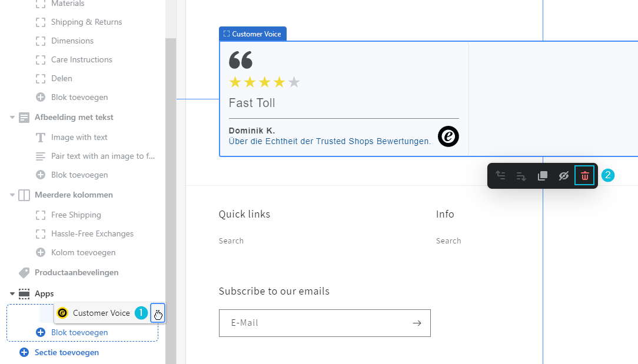The image size is (638, 364).
Task: Collapse the Meerdere kolommen section
Action: point(12,195)
